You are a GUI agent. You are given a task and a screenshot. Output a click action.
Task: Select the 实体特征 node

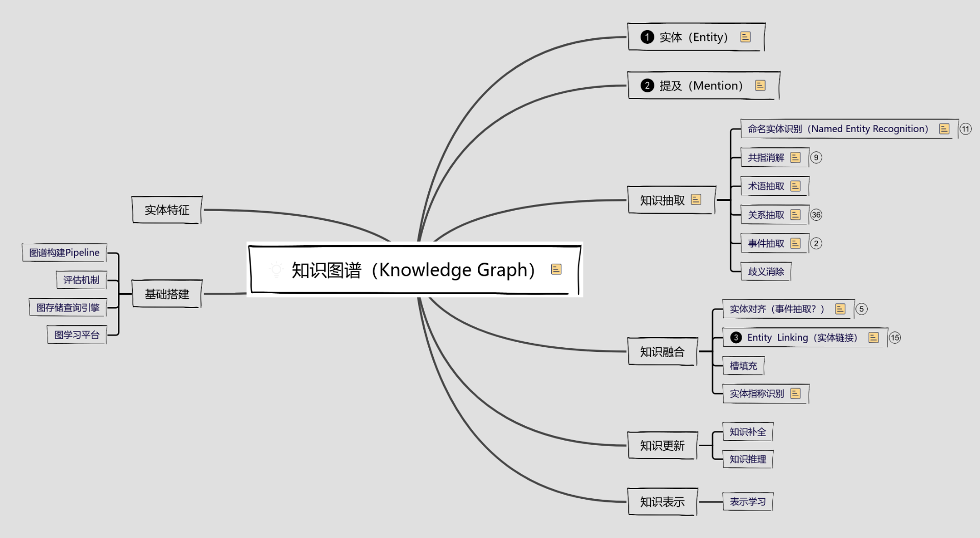167,210
